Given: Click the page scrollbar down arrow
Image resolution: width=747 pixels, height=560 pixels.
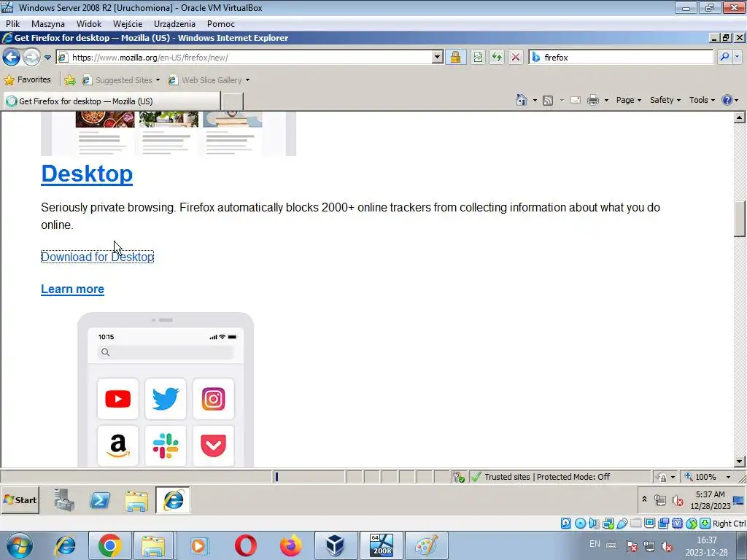Looking at the screenshot, I should (x=740, y=461).
